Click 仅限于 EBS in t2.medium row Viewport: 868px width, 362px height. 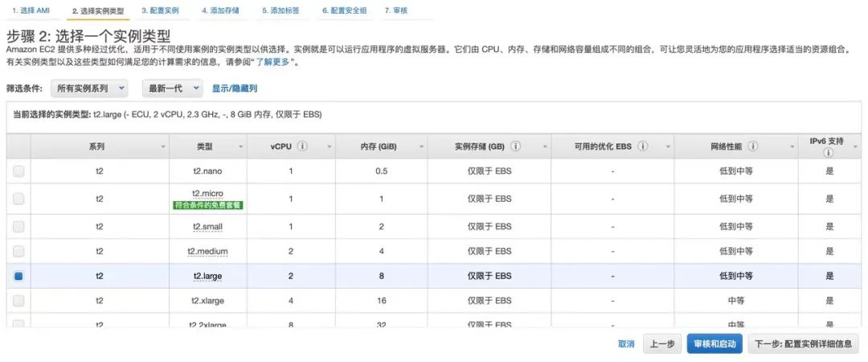(490, 251)
